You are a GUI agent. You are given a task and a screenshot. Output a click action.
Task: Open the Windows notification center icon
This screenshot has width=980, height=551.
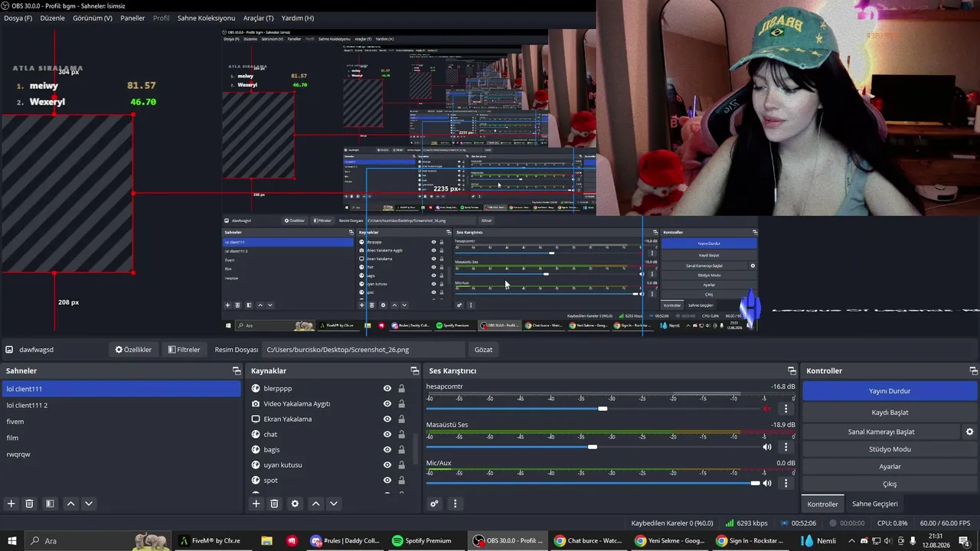[964, 541]
